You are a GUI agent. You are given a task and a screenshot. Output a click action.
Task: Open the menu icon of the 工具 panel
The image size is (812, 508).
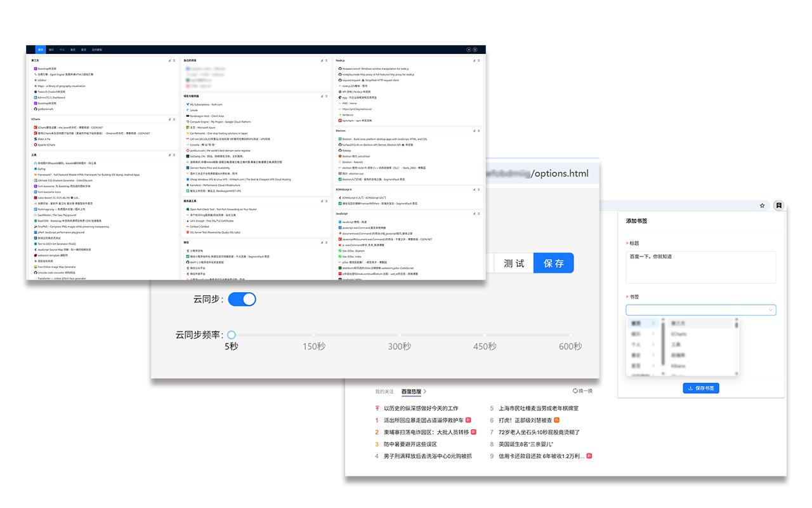(175, 154)
